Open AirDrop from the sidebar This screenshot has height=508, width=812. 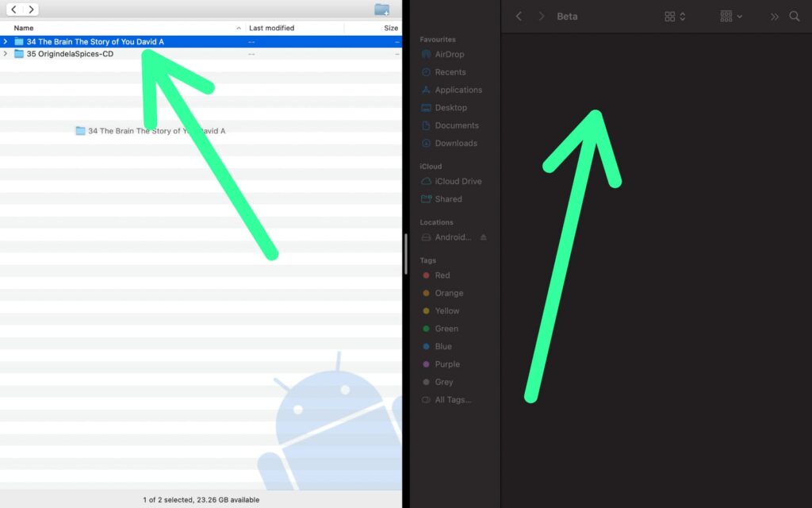(449, 54)
